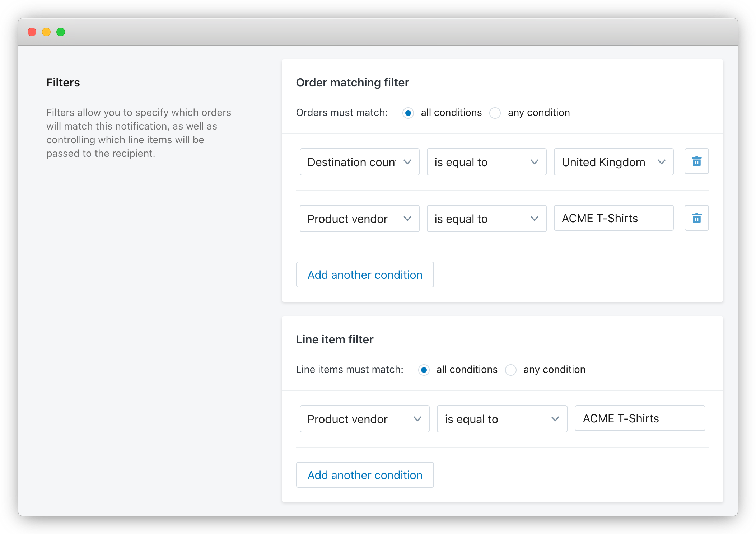Click the dropdown arrow on the line item operator
This screenshot has height=534, width=756.
coord(556,419)
